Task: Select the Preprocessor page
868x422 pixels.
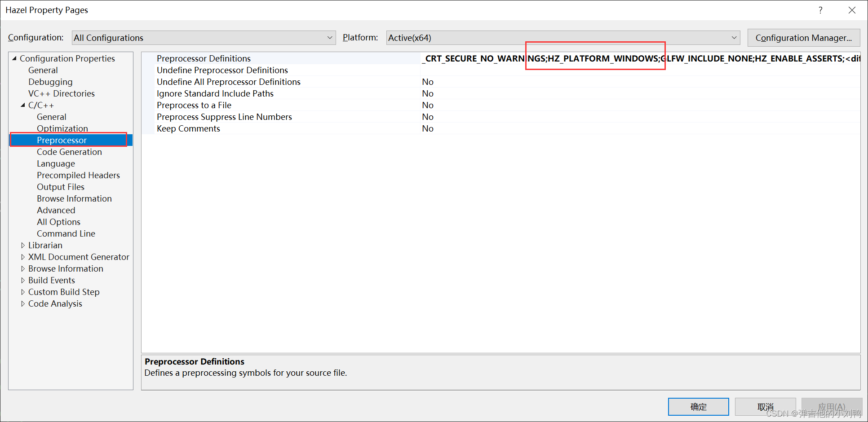Action: point(62,140)
